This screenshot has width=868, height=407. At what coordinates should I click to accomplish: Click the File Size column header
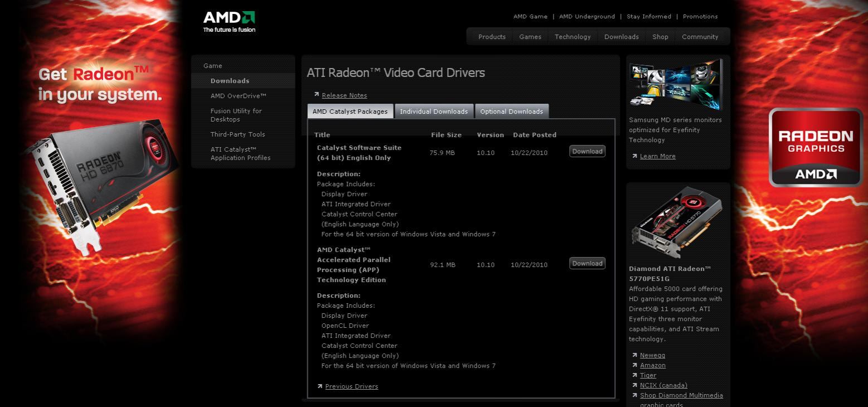click(x=446, y=135)
